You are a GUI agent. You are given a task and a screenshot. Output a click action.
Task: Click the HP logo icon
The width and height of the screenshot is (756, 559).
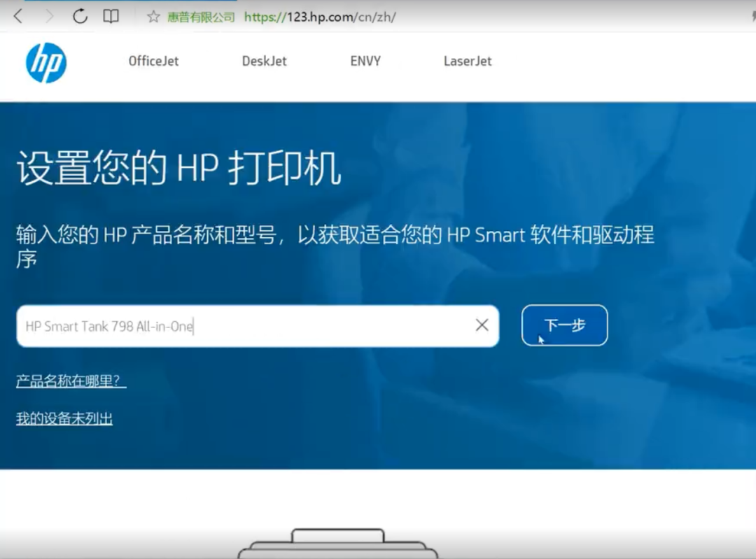(45, 63)
